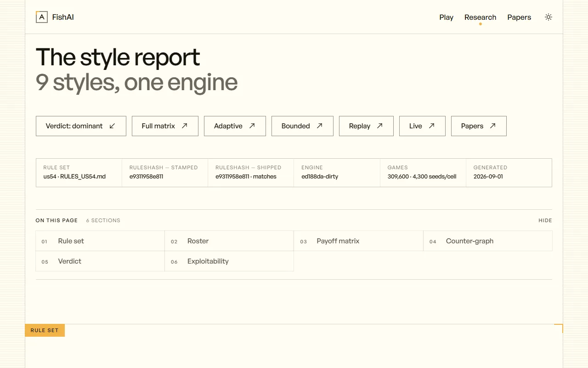
Task: Go to section 03 Payoff matrix
Action: tap(358, 241)
